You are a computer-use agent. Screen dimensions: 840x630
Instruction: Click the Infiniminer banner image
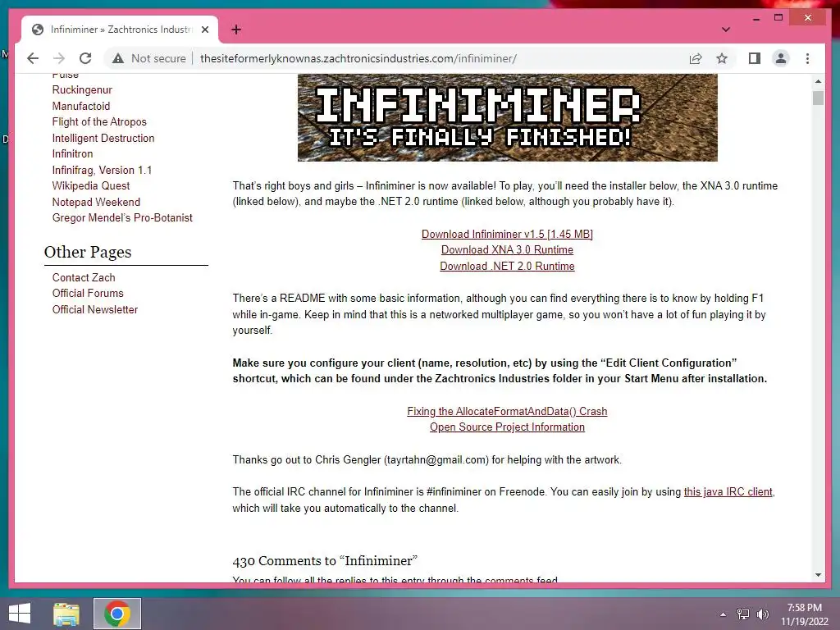(507, 117)
